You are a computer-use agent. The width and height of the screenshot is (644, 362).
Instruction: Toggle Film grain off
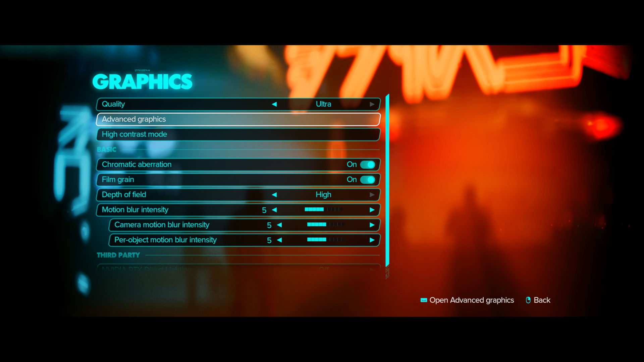[x=368, y=179]
